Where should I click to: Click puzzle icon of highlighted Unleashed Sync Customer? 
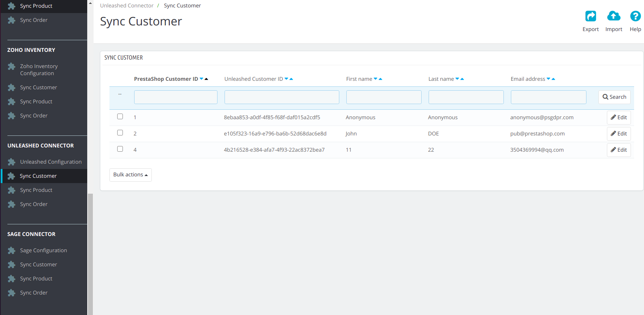[x=11, y=176]
